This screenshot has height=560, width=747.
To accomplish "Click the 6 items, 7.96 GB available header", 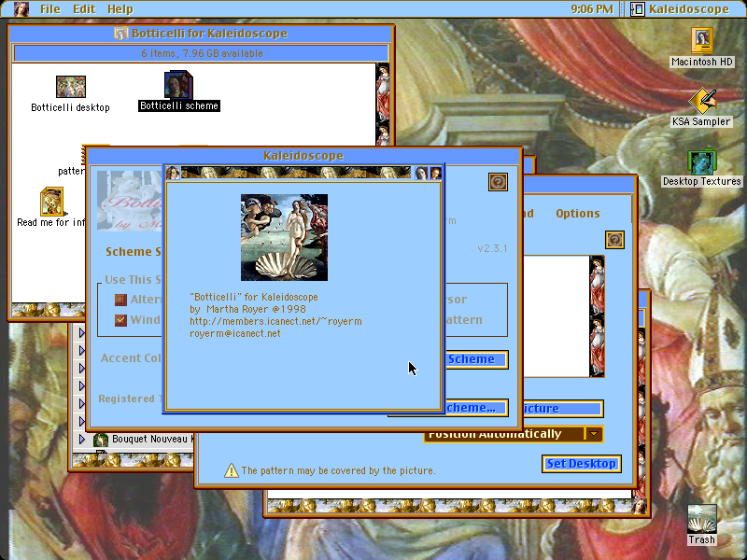I will click(x=202, y=53).
